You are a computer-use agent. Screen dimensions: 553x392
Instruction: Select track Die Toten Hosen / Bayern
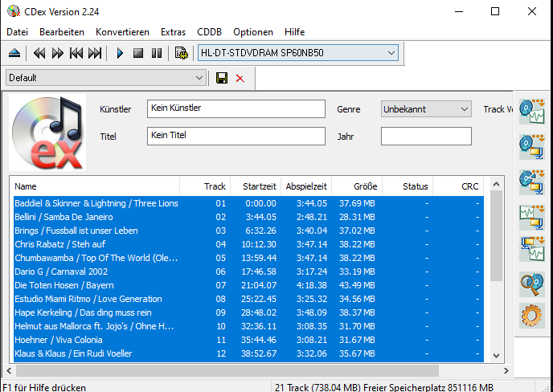tap(248, 285)
